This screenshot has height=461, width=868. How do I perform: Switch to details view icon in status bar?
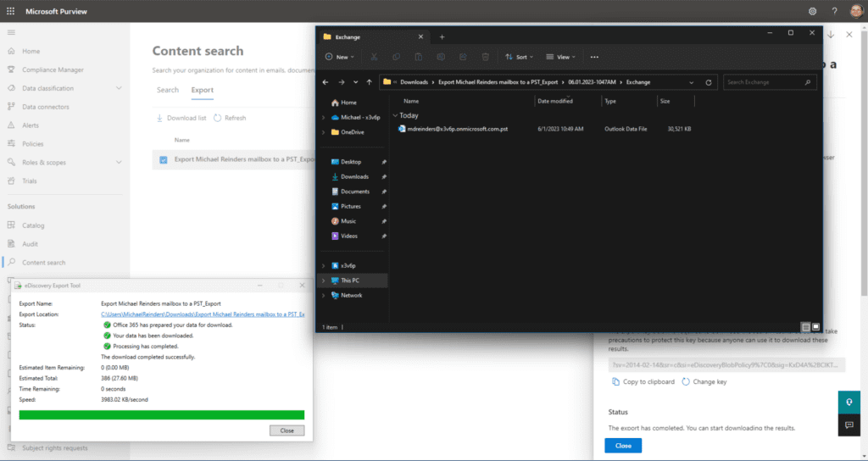pos(806,327)
